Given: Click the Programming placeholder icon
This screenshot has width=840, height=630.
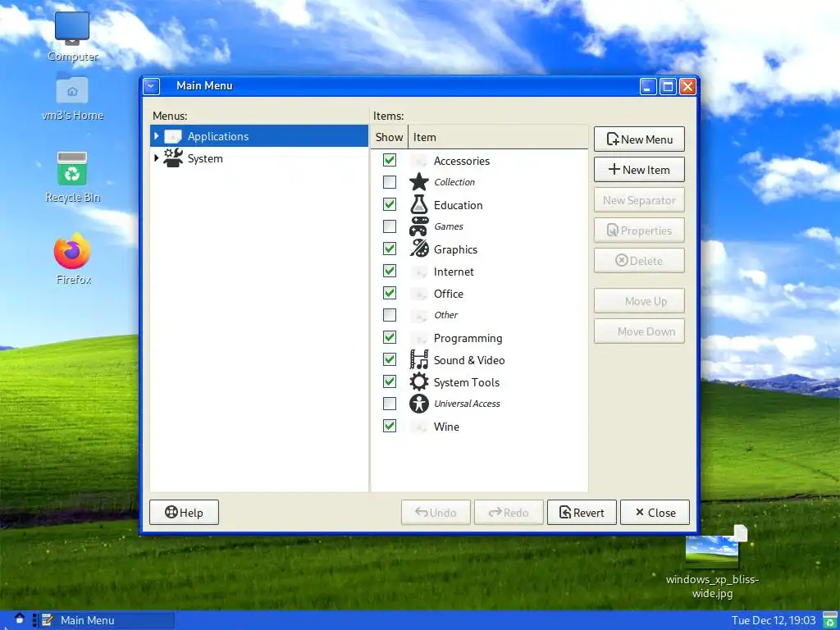Looking at the screenshot, I should point(419,338).
